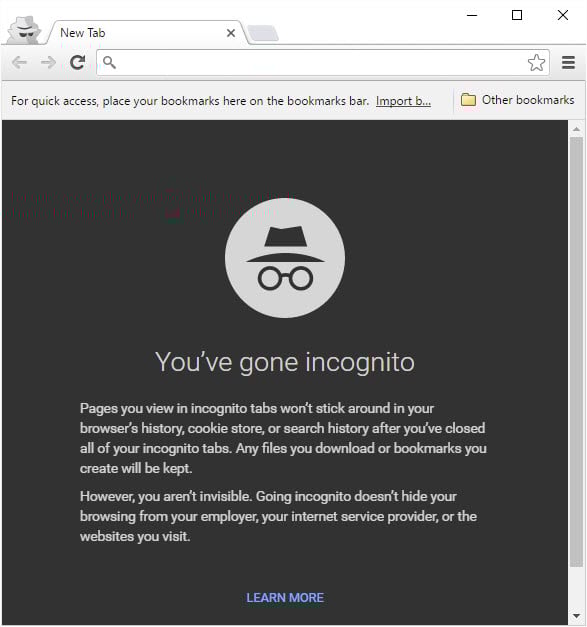587x627 pixels.
Task: Click the back navigation arrow
Action: (x=19, y=62)
